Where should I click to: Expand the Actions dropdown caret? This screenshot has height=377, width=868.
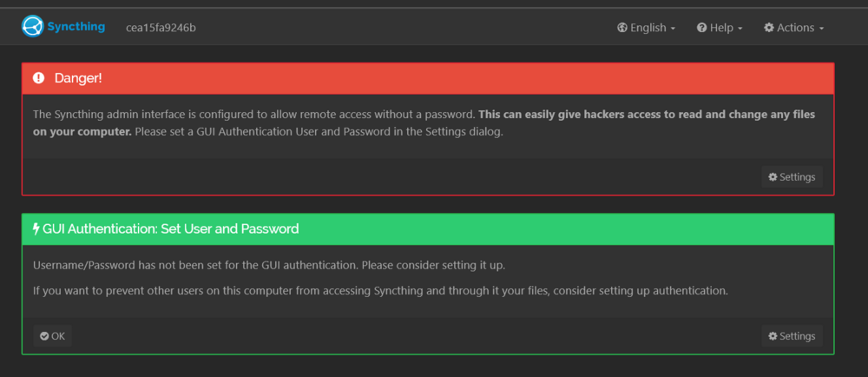coord(821,29)
